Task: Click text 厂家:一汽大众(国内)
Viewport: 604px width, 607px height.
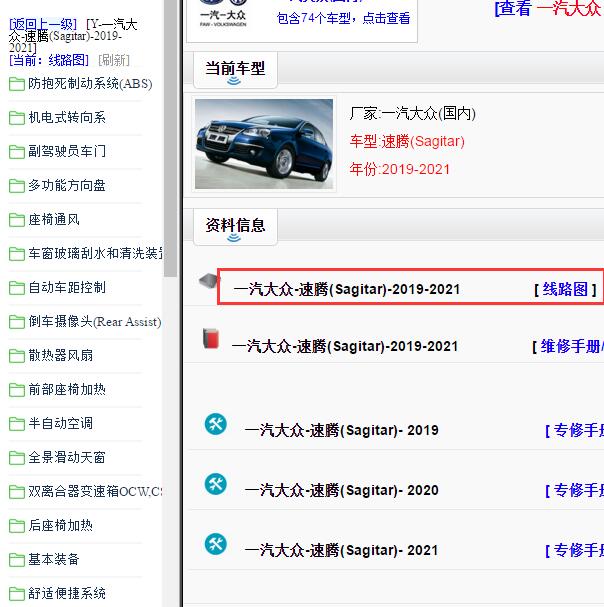Action: click(x=412, y=114)
